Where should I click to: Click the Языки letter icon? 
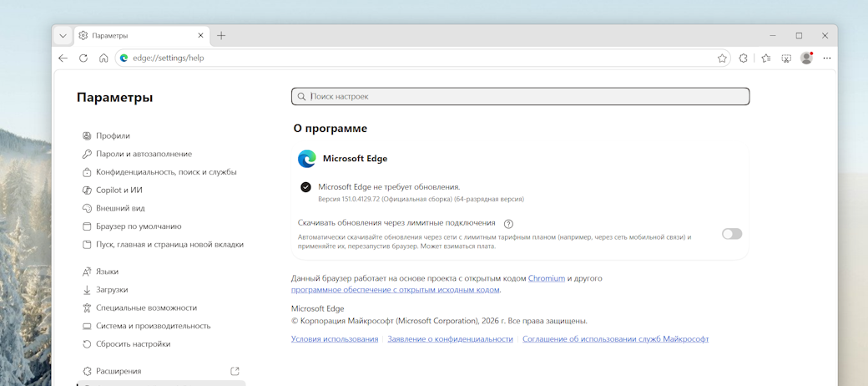(86, 272)
